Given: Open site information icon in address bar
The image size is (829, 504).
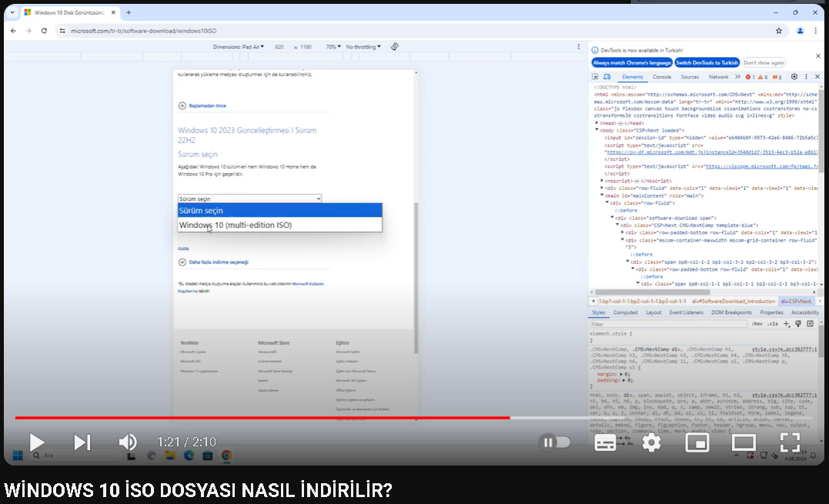Looking at the screenshot, I should [62, 31].
